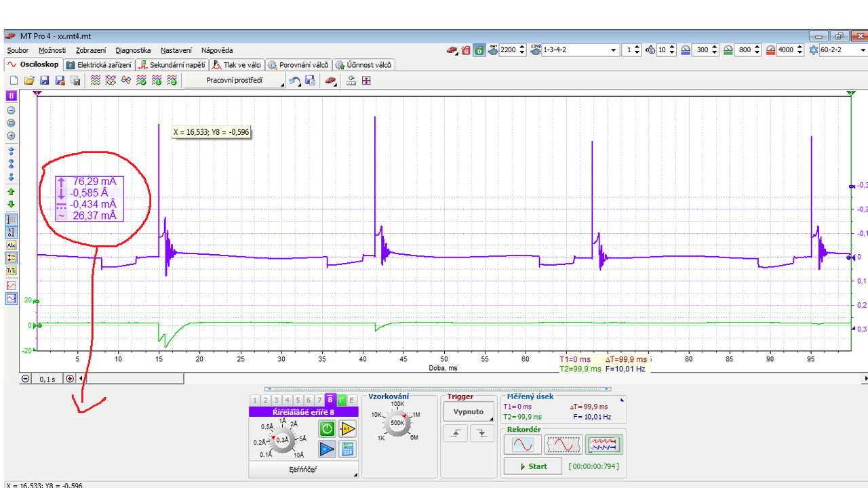Select the gasoline engine G icon
The width and height of the screenshot is (868, 488).
(x=466, y=50)
